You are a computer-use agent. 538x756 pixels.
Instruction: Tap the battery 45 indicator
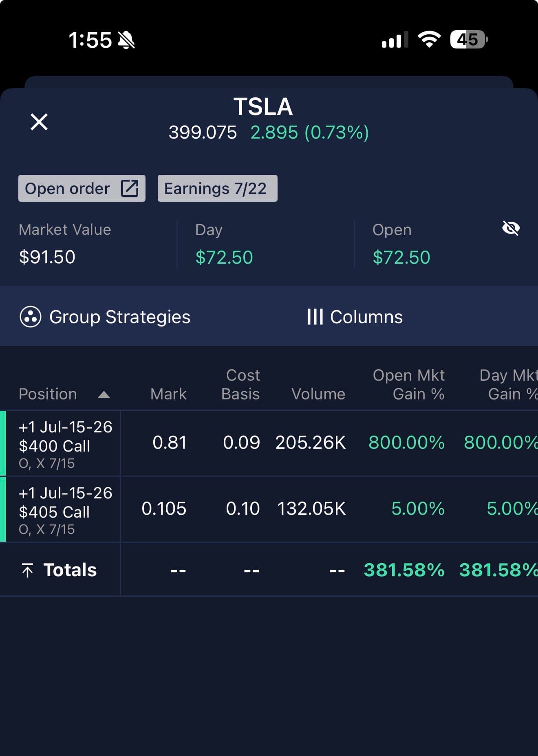[469, 40]
